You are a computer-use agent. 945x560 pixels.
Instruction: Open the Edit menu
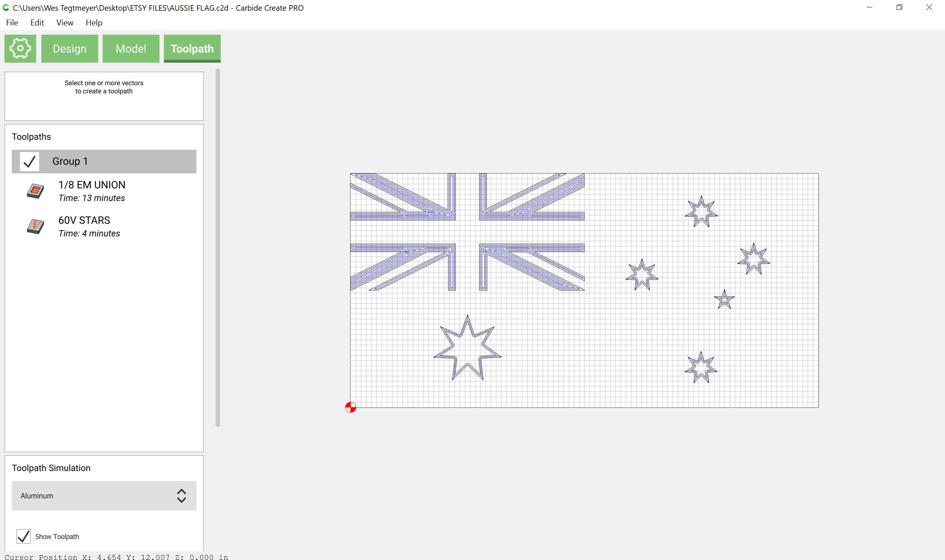[37, 23]
